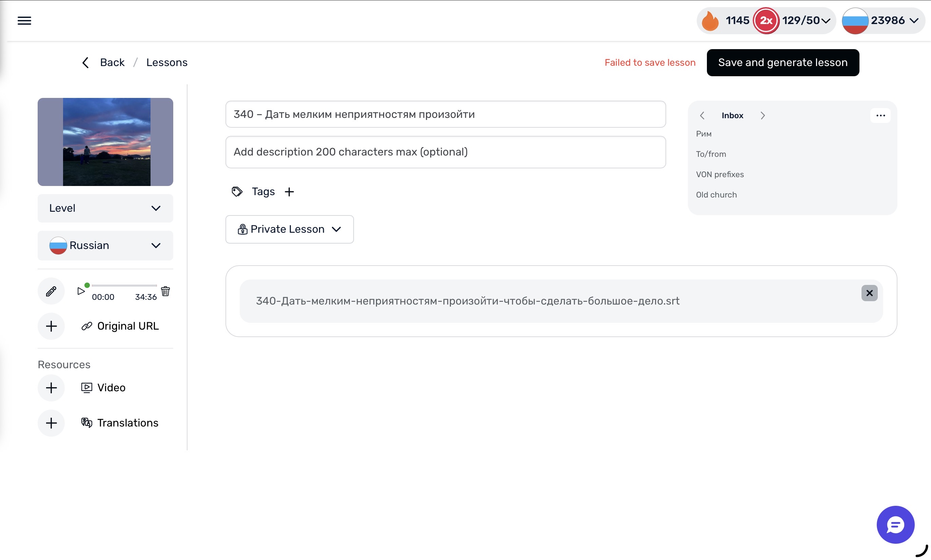Add a Video resource

[x=51, y=388]
